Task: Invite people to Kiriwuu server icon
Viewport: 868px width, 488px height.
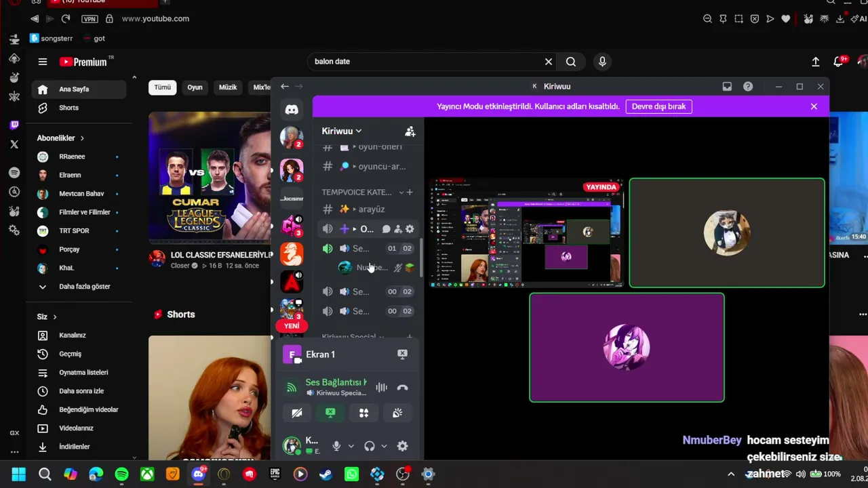Action: pos(410,131)
